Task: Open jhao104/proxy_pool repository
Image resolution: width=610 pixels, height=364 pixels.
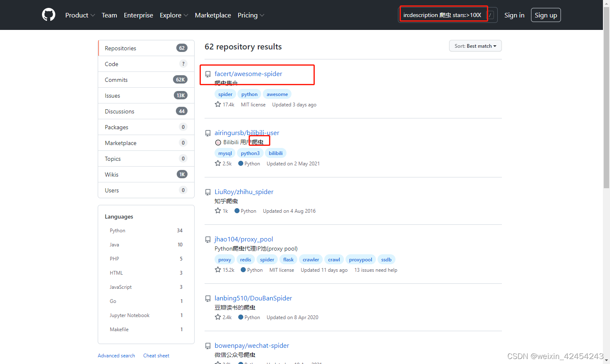Action: (x=244, y=239)
